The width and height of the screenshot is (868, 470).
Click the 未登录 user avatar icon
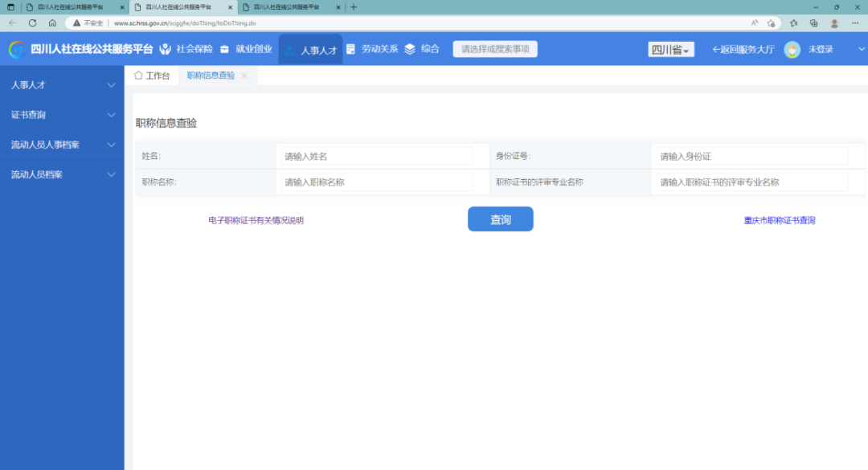792,48
